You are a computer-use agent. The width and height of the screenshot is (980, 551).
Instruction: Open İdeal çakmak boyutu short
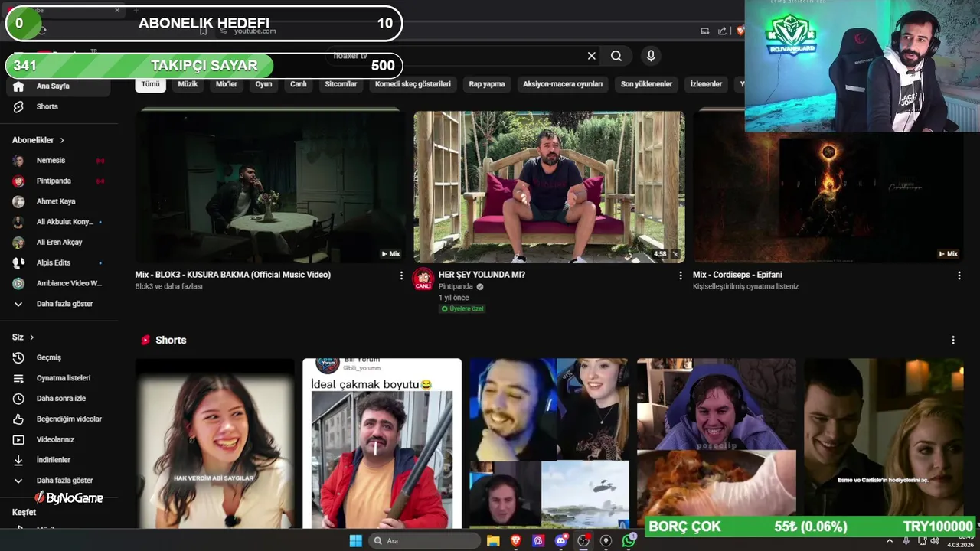coord(382,443)
